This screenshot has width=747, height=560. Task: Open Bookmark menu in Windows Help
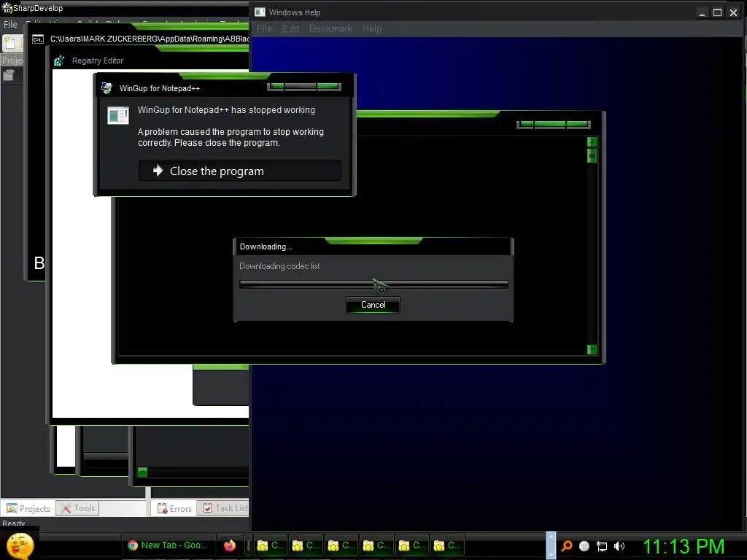click(330, 28)
